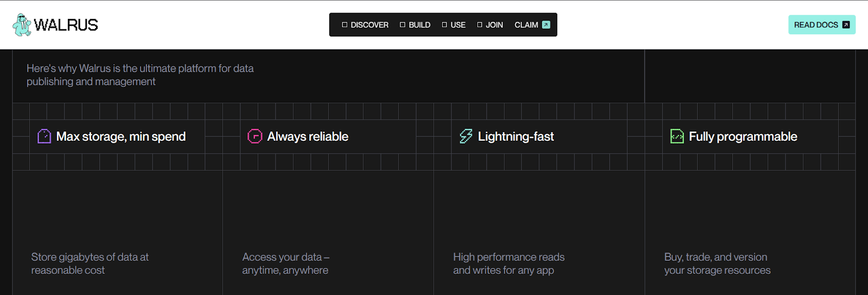Click 'Buy, trade, and version' description text
Viewport: 868px width, 295px height.
point(717,263)
